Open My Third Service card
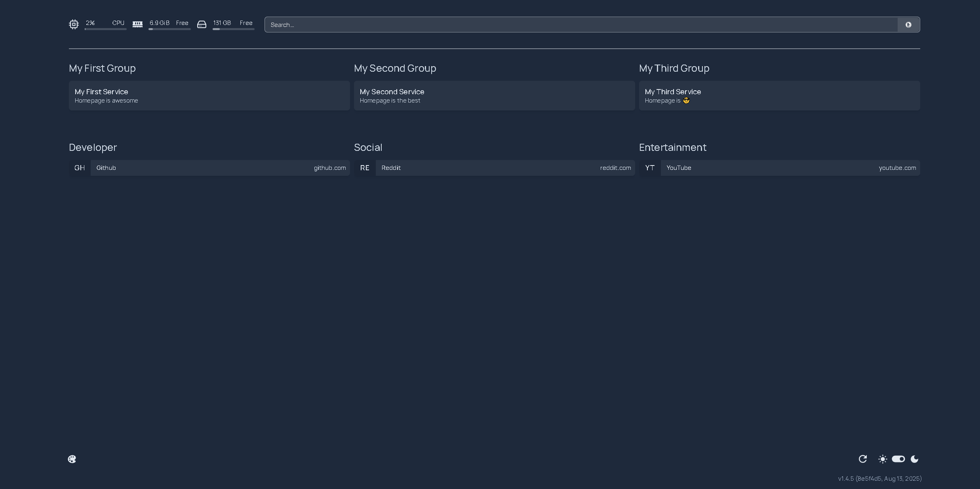Screen dimensions: 980x489 click(x=779, y=95)
